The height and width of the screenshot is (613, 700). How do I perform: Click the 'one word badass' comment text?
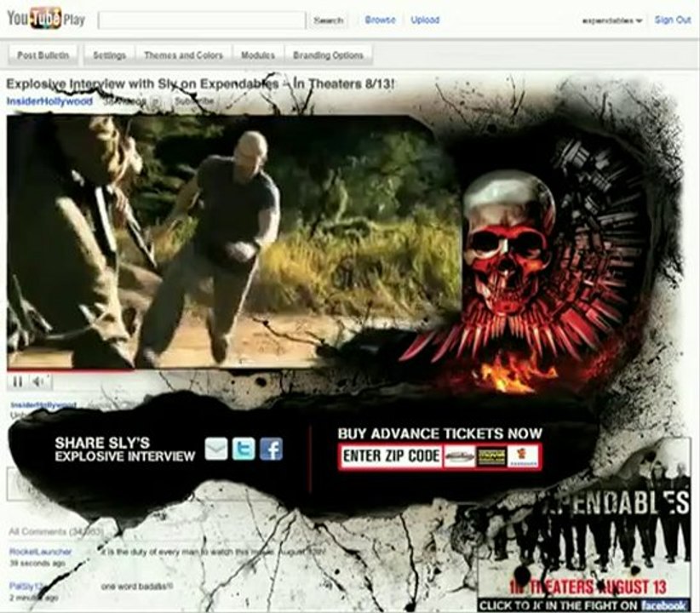coord(137,587)
